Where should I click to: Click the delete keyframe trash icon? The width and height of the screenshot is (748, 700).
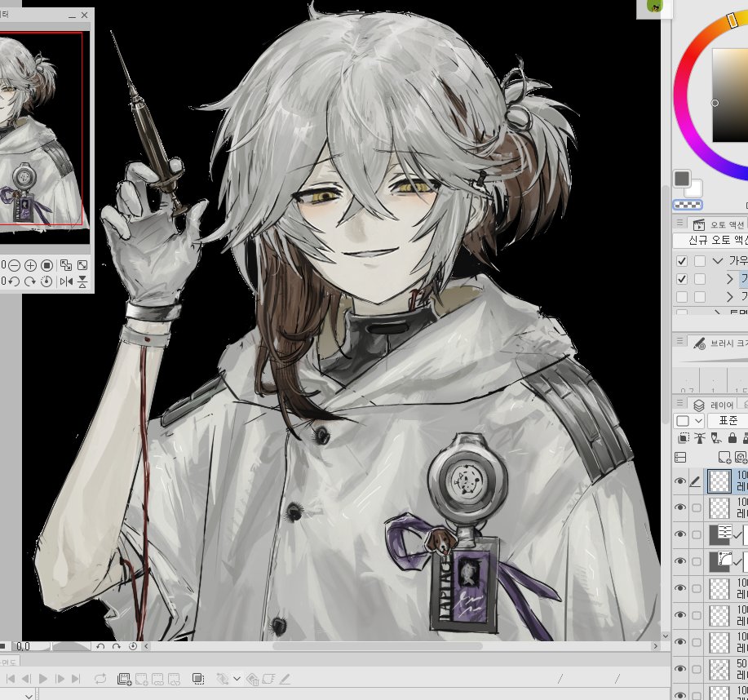coord(253,679)
